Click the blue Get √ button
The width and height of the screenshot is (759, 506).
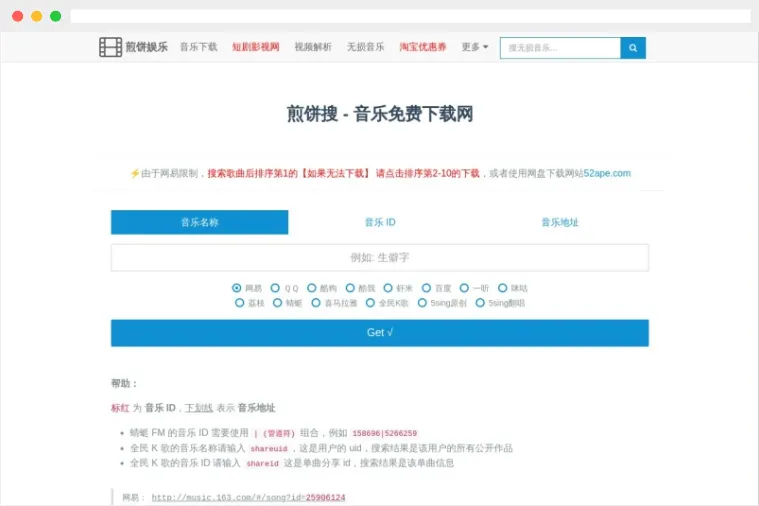point(380,333)
